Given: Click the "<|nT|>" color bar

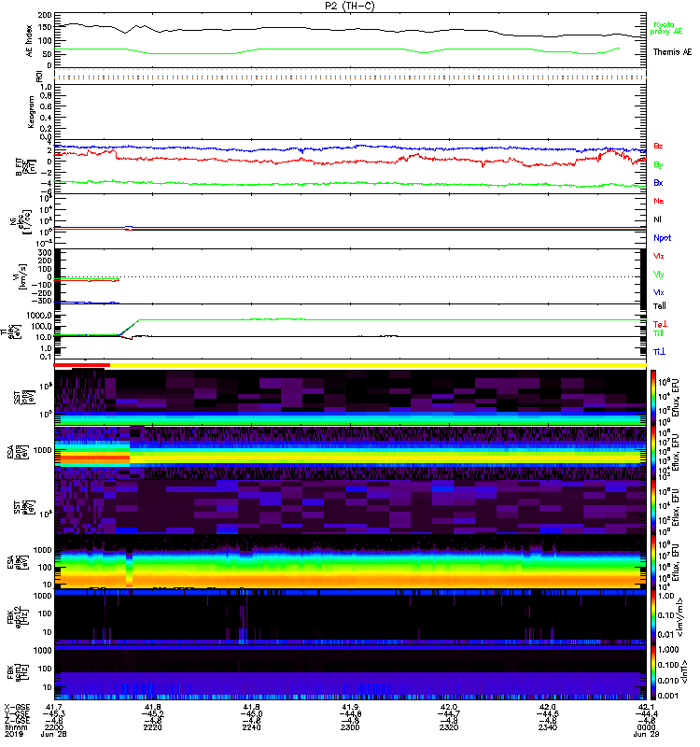Looking at the screenshot, I should (x=653, y=672).
